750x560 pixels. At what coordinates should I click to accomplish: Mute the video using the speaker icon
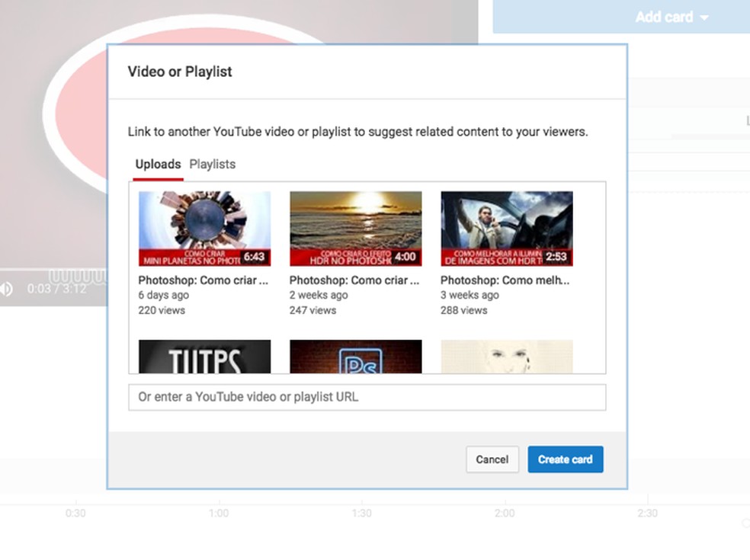click(8, 288)
